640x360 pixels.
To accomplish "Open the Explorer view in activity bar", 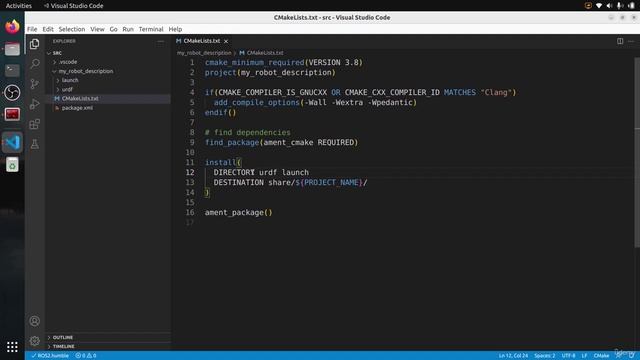I will coord(35,44).
